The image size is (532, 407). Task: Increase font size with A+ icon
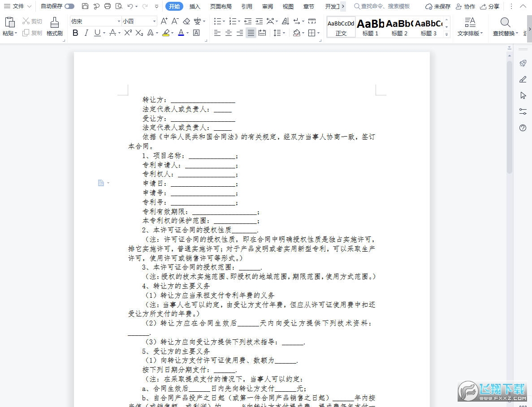point(164,21)
